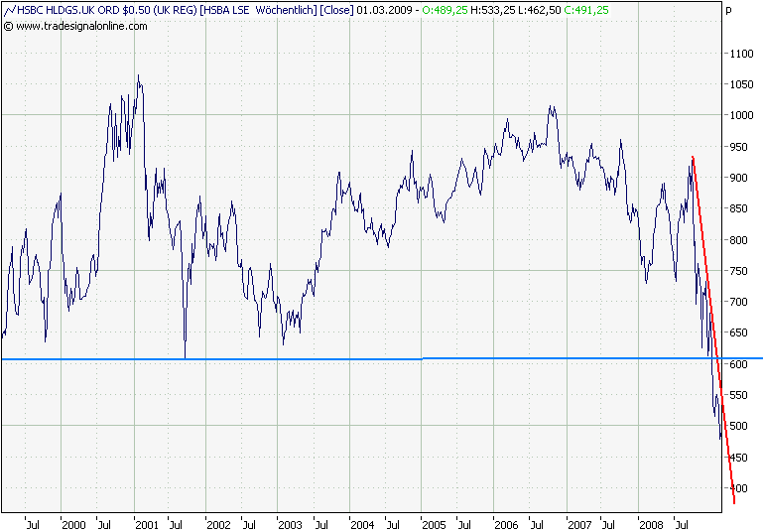
Task: Click the 950 price axis label
Action: point(738,147)
